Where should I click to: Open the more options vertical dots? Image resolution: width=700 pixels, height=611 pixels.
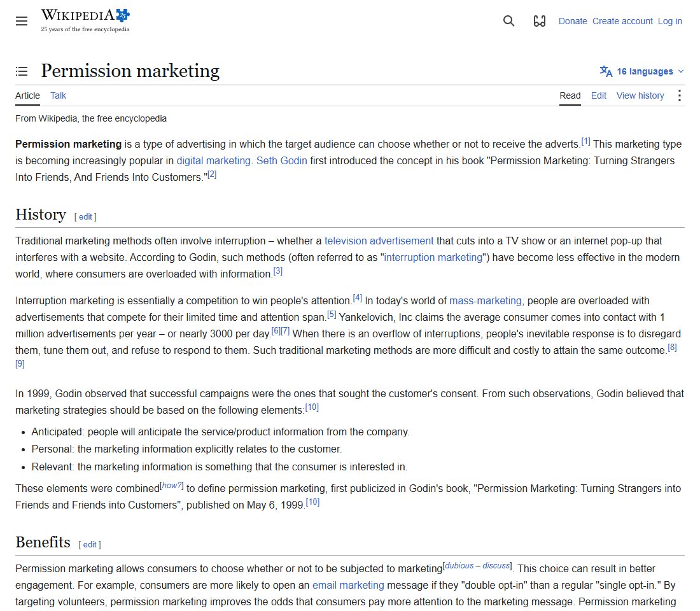click(679, 95)
